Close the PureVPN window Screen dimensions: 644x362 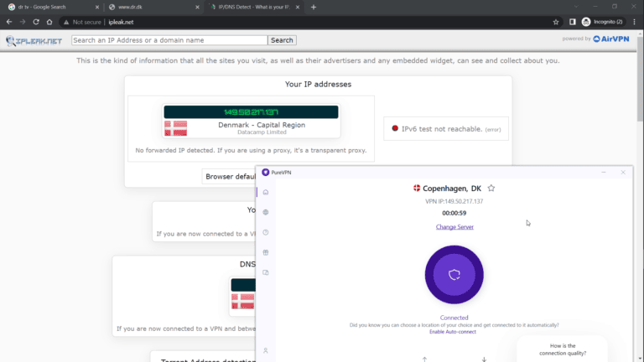623,173
